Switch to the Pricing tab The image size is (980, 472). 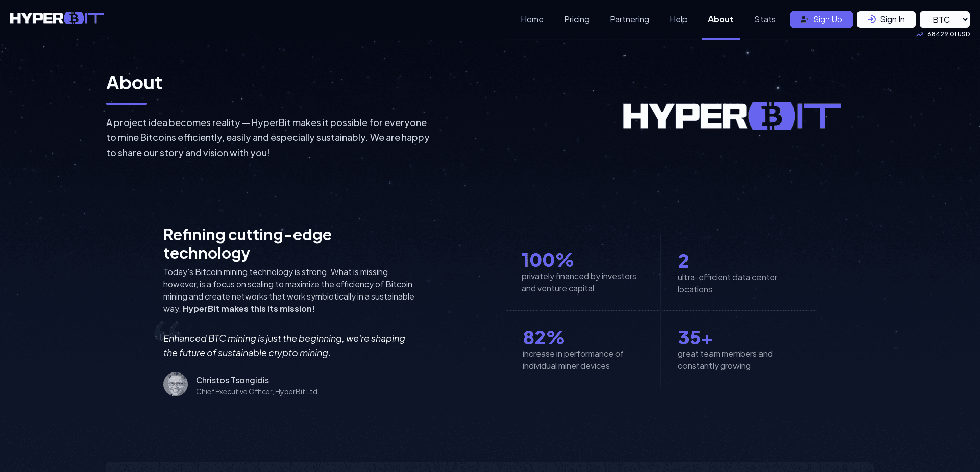576,19
